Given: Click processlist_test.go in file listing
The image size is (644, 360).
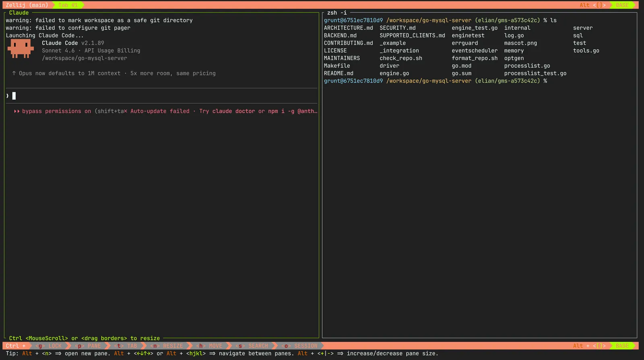Looking at the screenshot, I should click(x=535, y=73).
